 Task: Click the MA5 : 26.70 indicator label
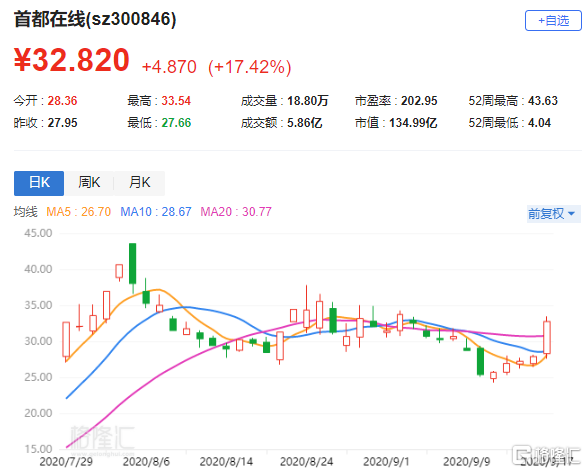pyautogui.click(x=79, y=212)
